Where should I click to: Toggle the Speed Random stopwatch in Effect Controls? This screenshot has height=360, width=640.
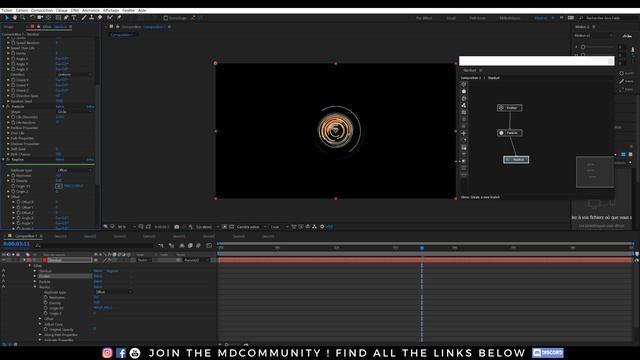(x=13, y=42)
